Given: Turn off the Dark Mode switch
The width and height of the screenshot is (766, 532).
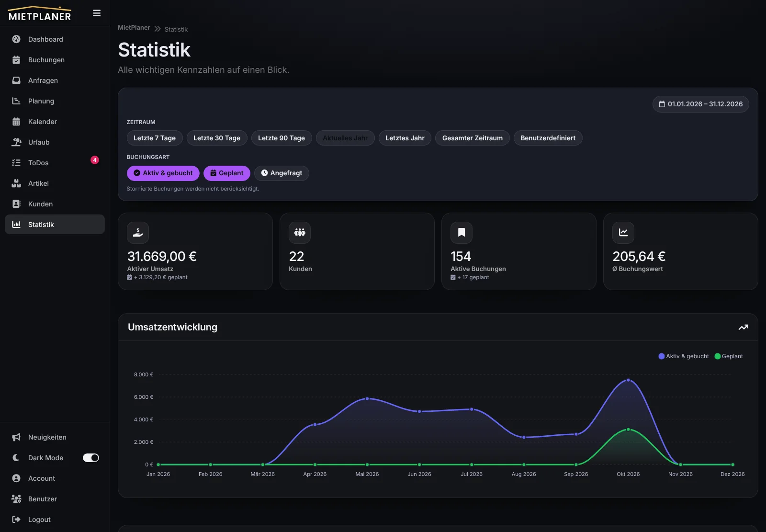Looking at the screenshot, I should click(x=91, y=458).
